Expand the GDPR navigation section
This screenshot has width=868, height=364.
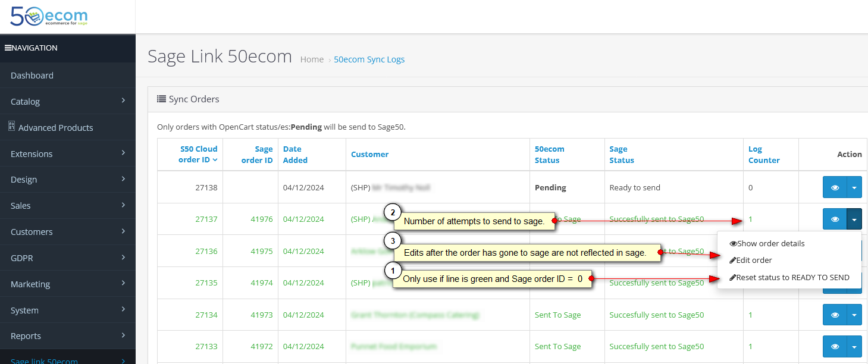point(68,258)
